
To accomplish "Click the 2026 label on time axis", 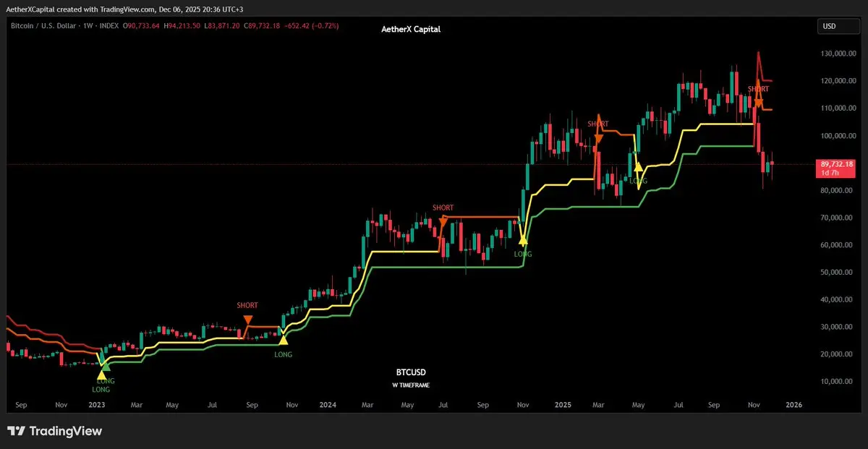I will coord(793,406).
